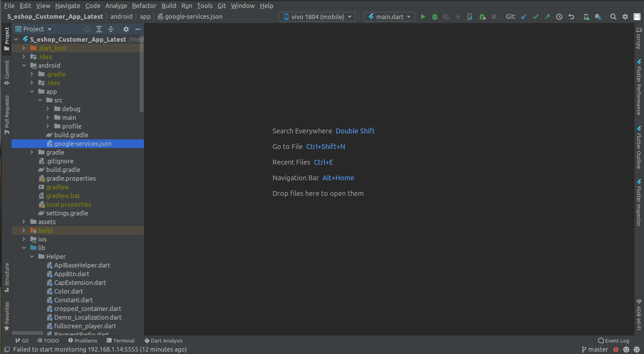Toggle the Flutter Inspector tool window

click(639, 203)
